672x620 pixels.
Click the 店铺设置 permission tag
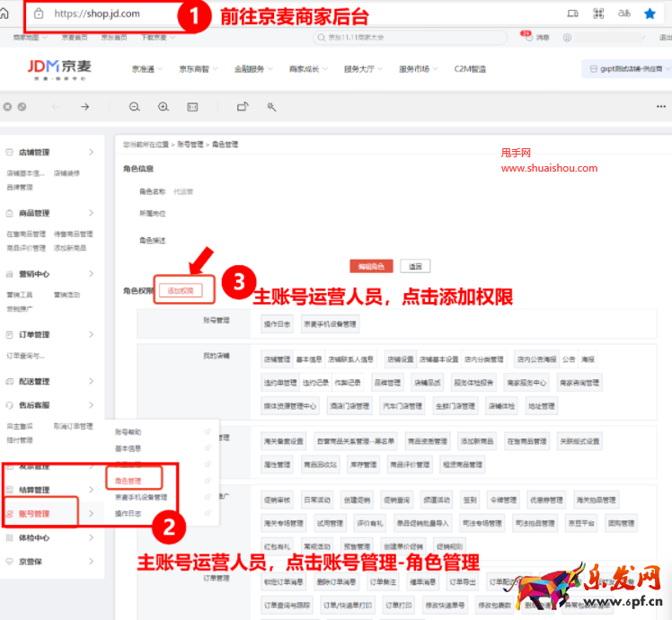coord(401,359)
